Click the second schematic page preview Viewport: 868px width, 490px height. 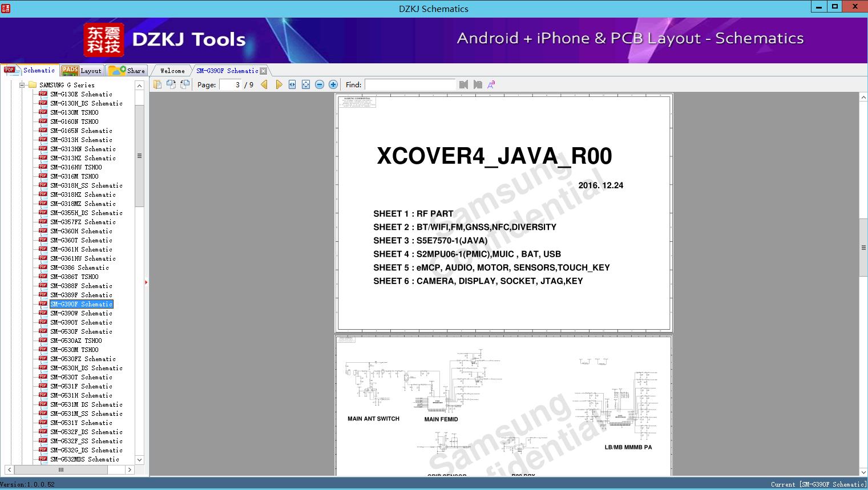pos(503,406)
